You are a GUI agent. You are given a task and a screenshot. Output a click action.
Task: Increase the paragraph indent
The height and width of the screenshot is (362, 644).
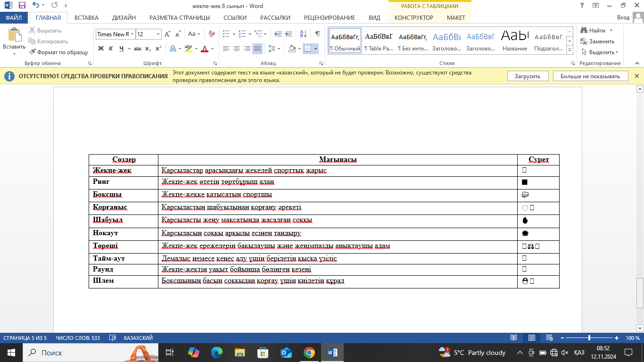click(x=290, y=34)
